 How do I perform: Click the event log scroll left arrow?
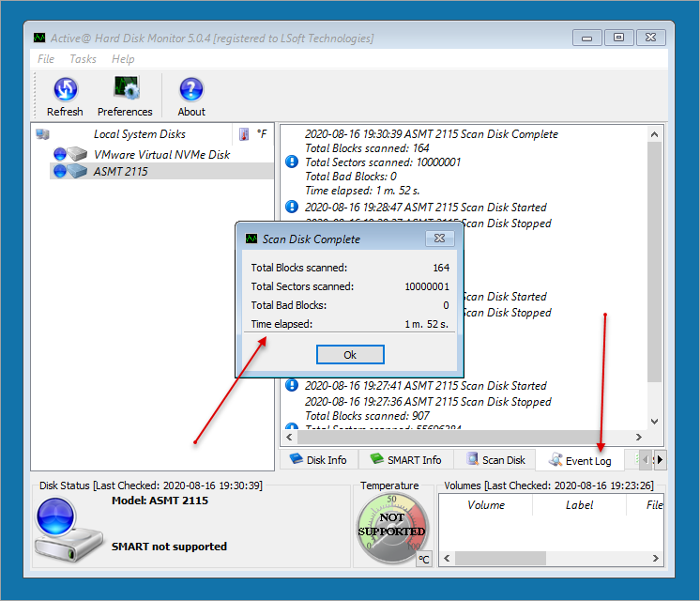289,437
